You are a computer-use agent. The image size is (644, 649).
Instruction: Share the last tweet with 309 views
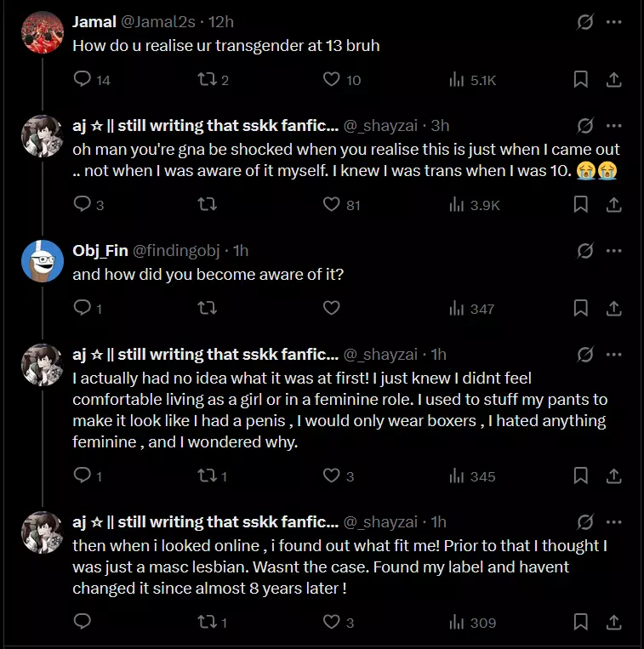click(613, 623)
